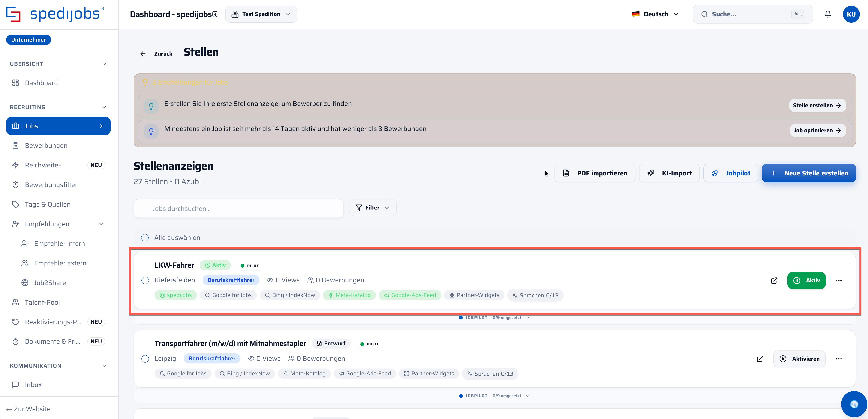The height and width of the screenshot is (419, 868).
Task: Click spedijobs channel tag on LKW-Fahrer
Action: (176, 295)
